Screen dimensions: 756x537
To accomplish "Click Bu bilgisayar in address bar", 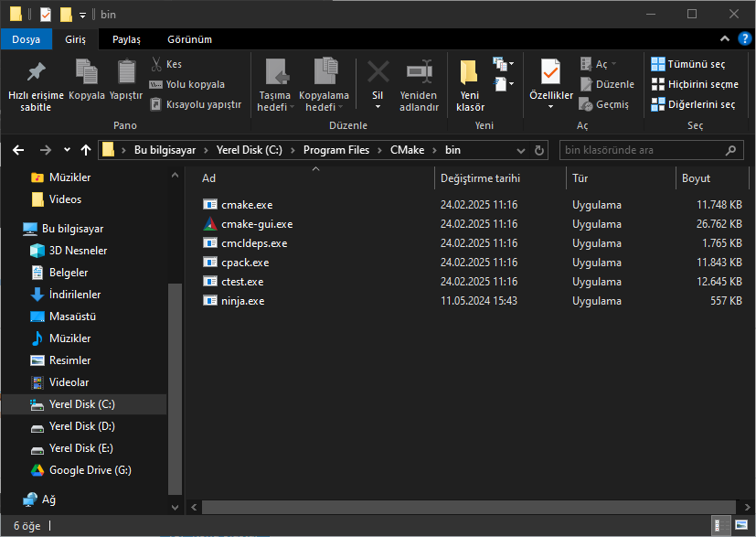I will (165, 150).
